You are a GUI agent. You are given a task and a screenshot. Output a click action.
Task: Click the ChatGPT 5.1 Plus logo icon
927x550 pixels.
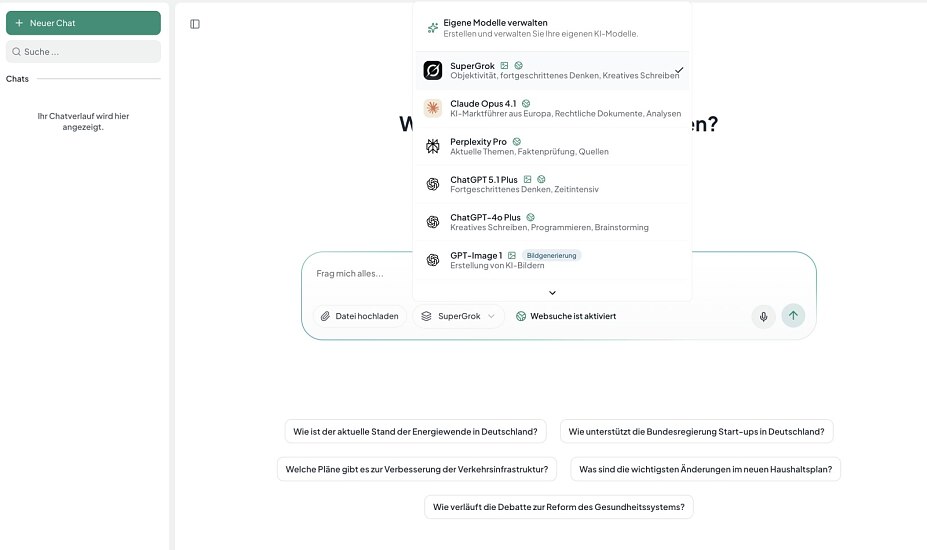click(x=432, y=184)
